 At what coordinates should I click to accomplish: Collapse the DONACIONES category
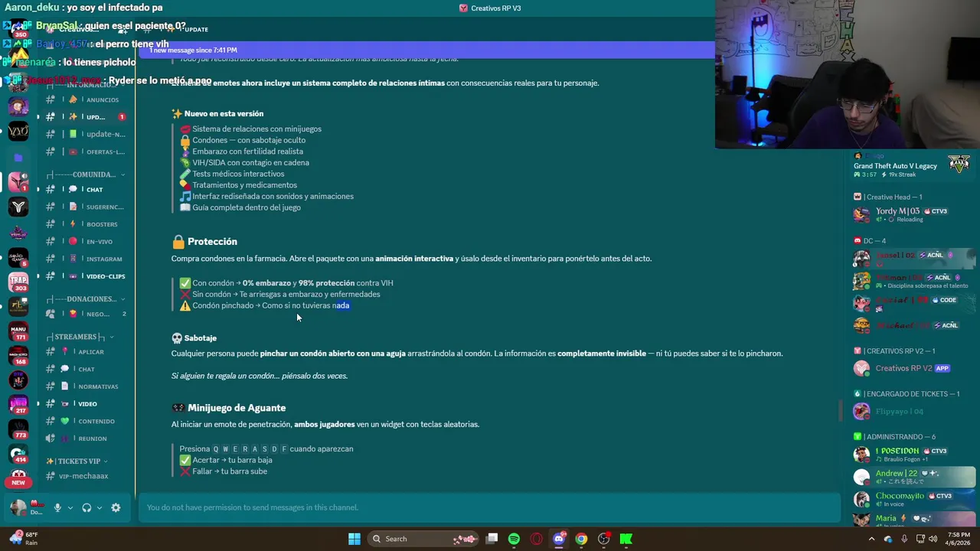pos(86,299)
